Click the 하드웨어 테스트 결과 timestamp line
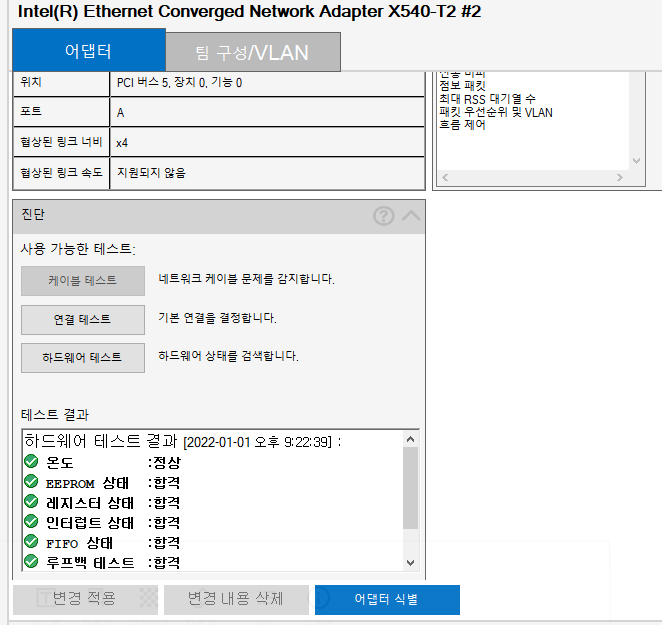662x625 pixels. (x=182, y=441)
